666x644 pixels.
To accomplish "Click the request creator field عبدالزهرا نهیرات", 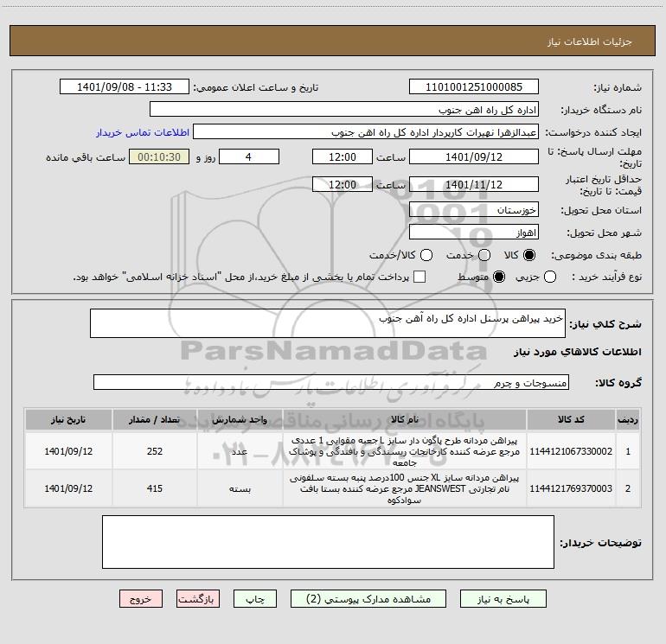I will tap(366, 132).
